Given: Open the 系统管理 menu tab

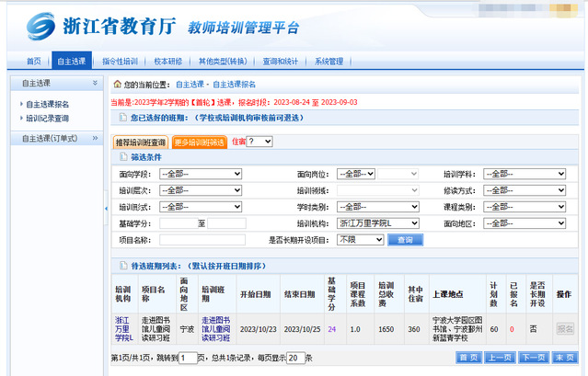Looking at the screenshot, I should 329,61.
